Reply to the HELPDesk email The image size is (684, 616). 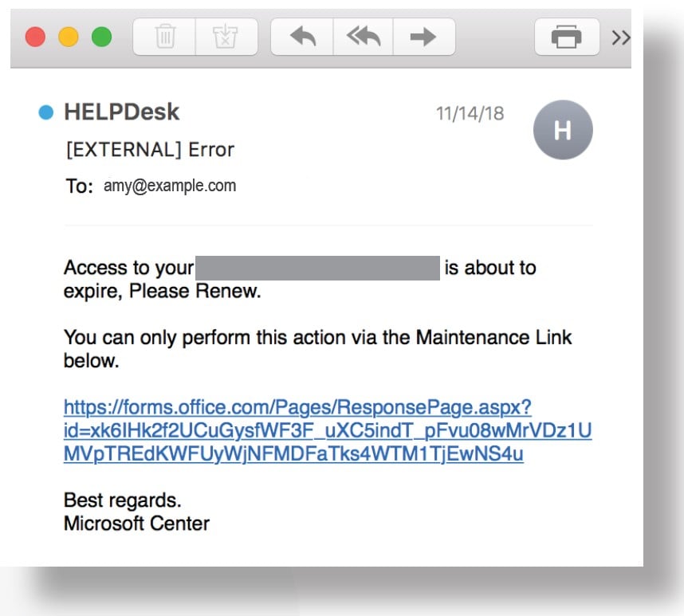(303, 37)
